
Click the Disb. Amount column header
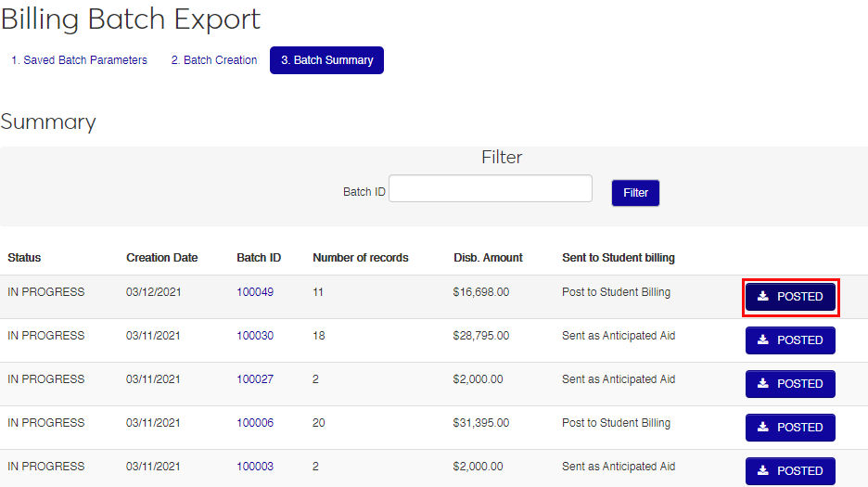(x=488, y=258)
